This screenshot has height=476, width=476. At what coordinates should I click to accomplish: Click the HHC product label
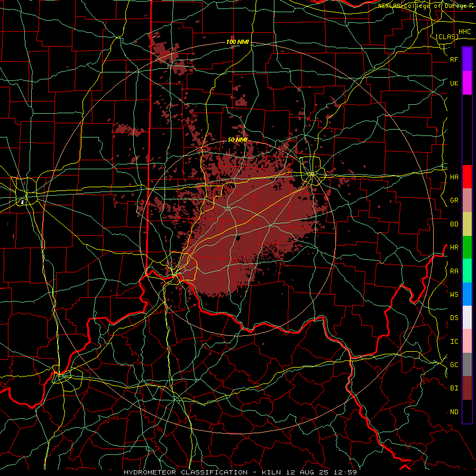[x=464, y=31]
